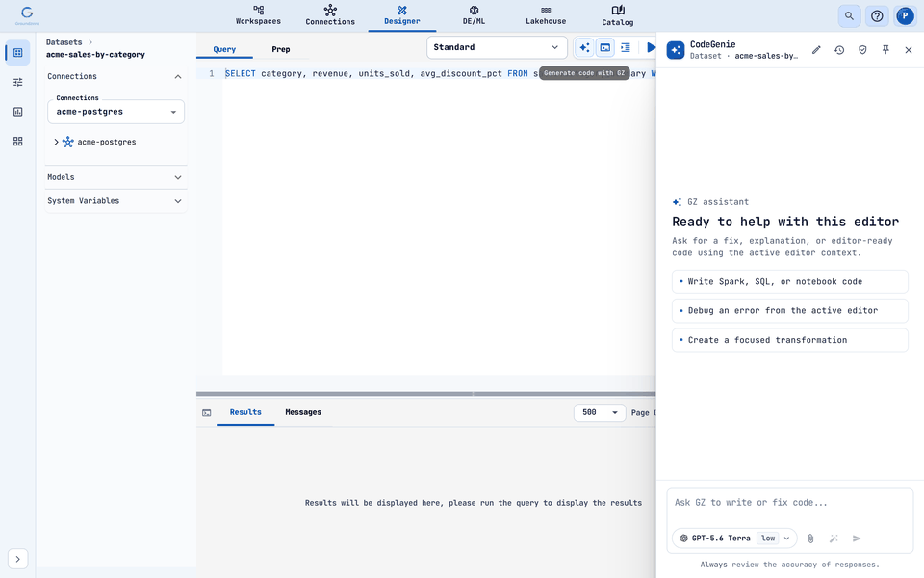Switch to the Messages tab
Screen dimensions: 924x578
point(303,412)
